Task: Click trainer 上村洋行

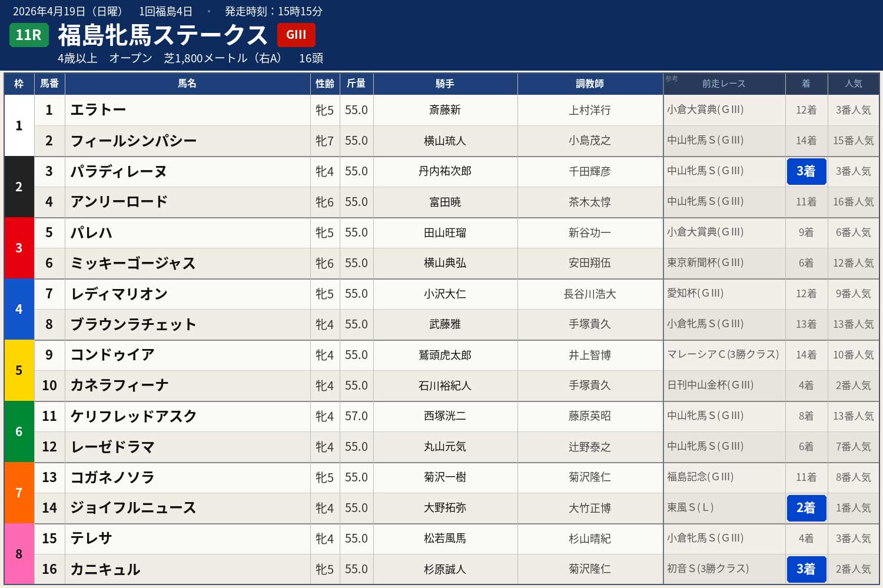Action: (590, 110)
